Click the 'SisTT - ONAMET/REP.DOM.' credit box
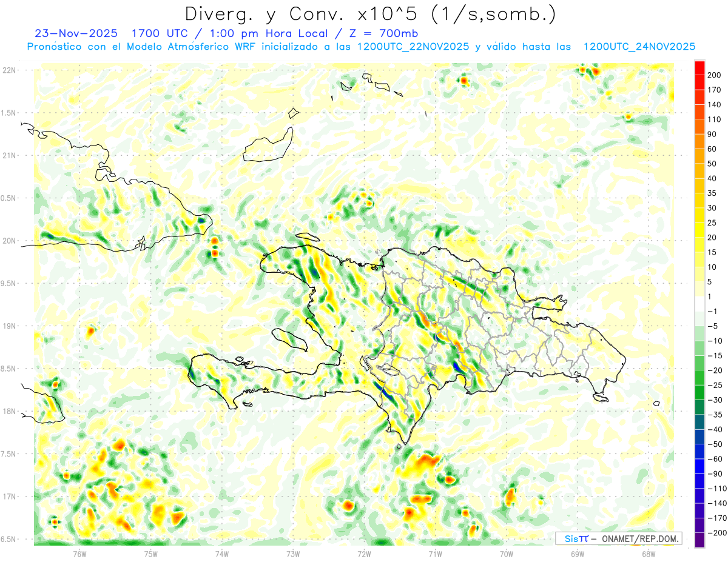 [x=618, y=538]
